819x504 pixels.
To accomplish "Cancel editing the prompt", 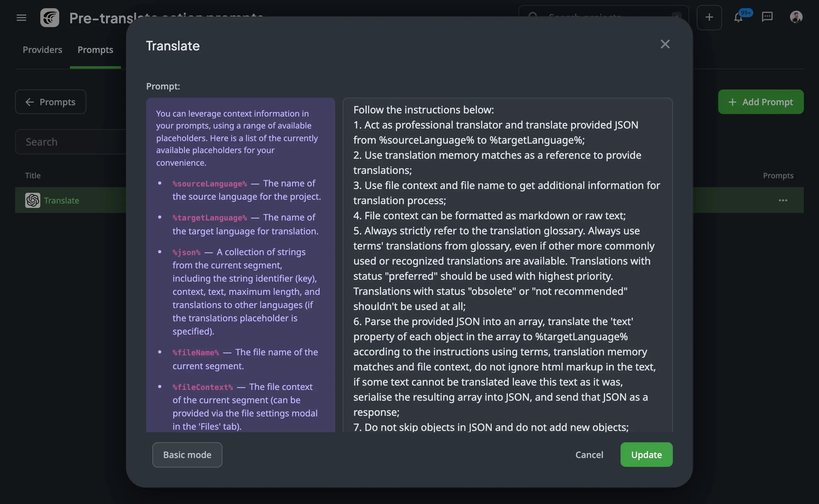I will pos(589,455).
